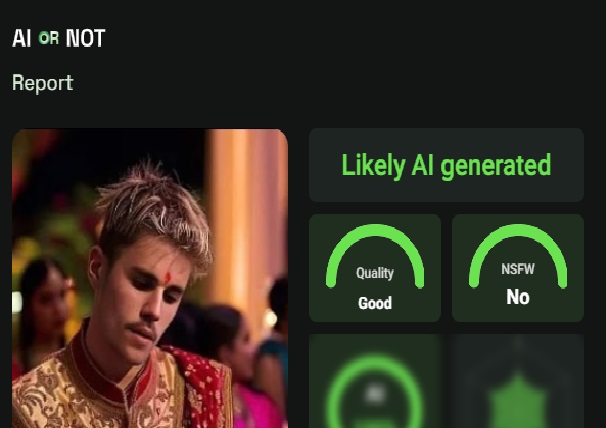
Task: Click the NSFW label text
Action: pyautogui.click(x=518, y=269)
